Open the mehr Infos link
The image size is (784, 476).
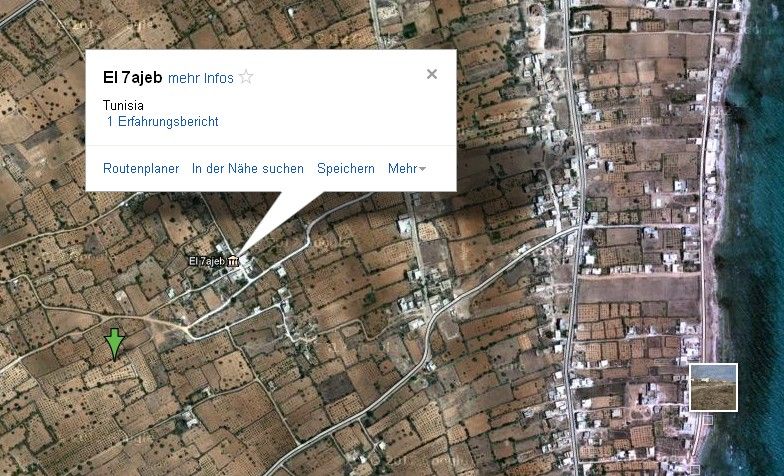tap(200, 78)
